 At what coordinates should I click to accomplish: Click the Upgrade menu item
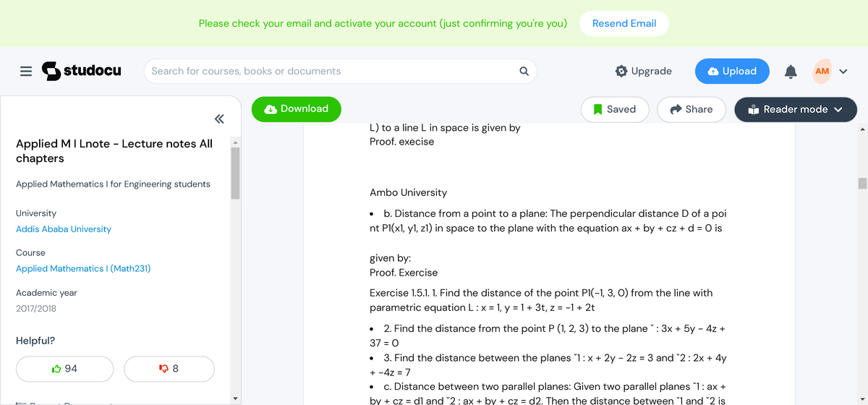pyautogui.click(x=643, y=71)
